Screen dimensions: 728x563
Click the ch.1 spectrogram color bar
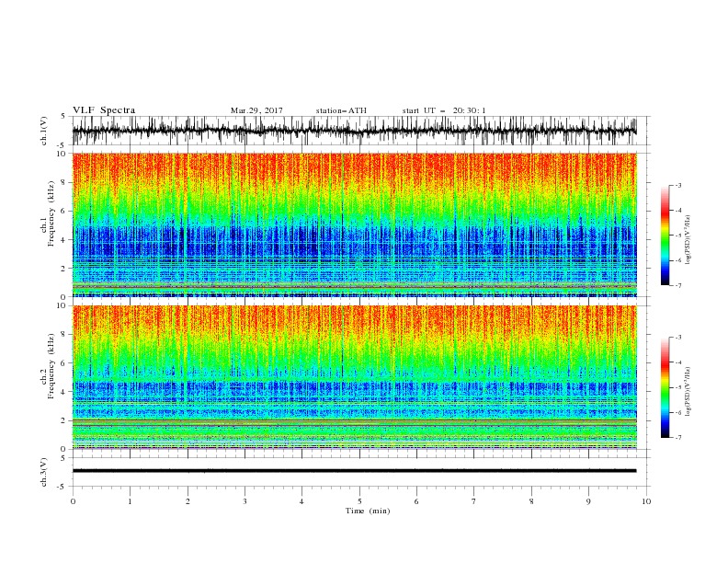pyautogui.click(x=665, y=236)
